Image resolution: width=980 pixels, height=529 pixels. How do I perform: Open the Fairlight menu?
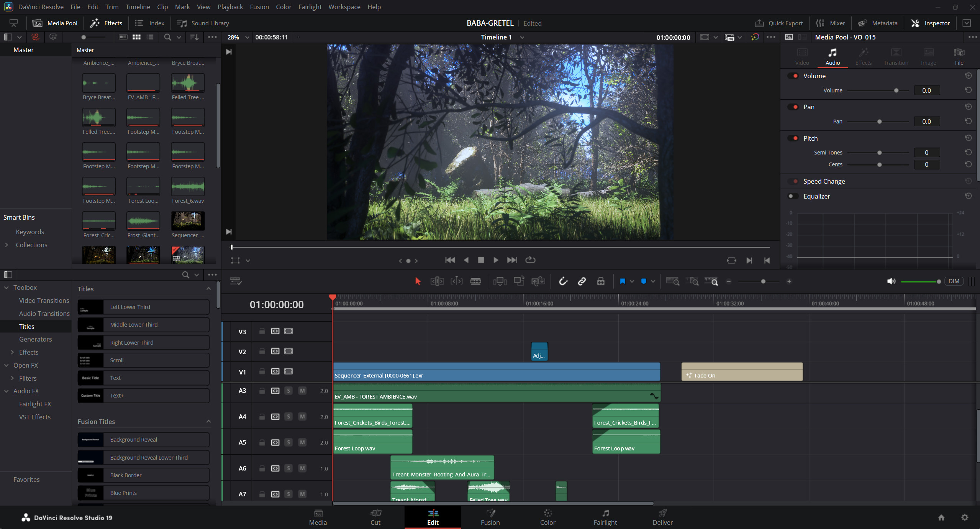310,7
